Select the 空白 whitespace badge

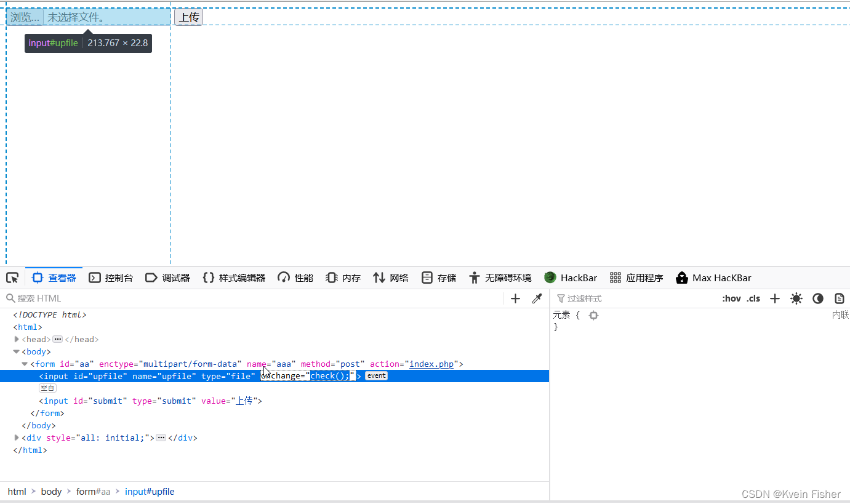[x=47, y=388]
